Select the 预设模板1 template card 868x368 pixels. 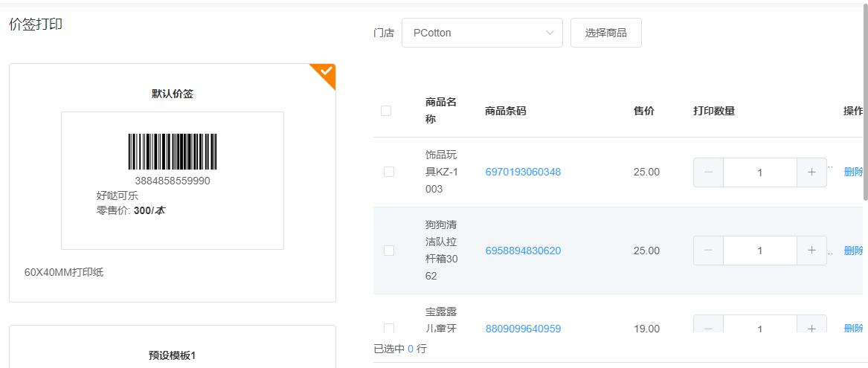click(172, 346)
